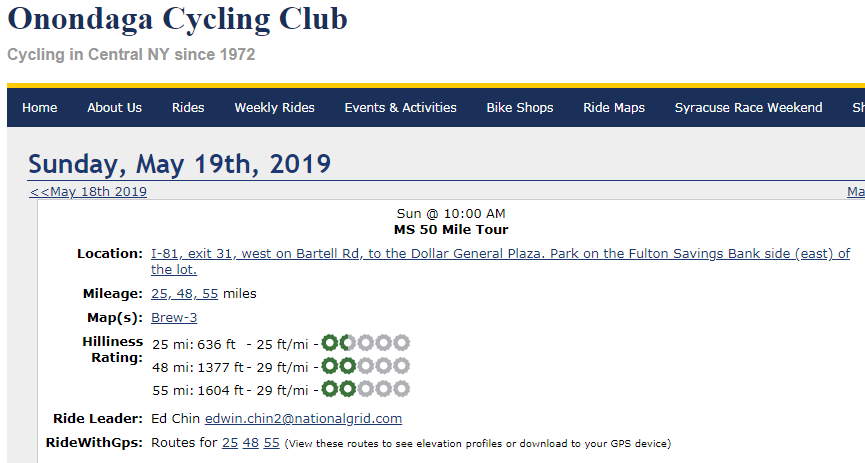This screenshot has width=865, height=463.
Task: Click last gray gear on 55 mi rating
Action: (402, 389)
